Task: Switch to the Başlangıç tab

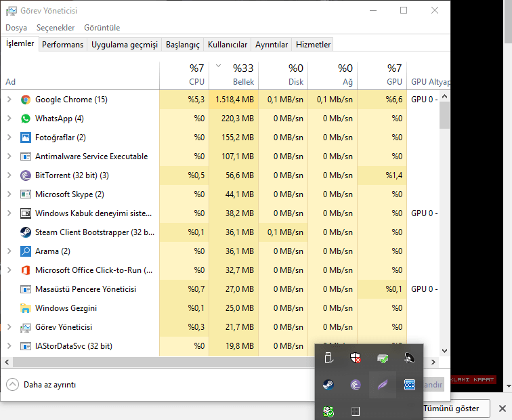Action: click(x=183, y=45)
